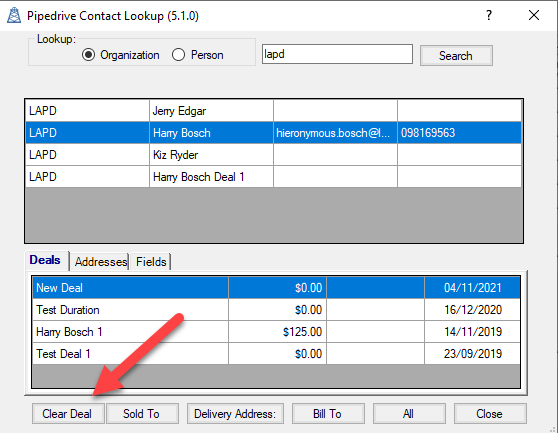Select the Kiz Ryder contact row

point(273,155)
